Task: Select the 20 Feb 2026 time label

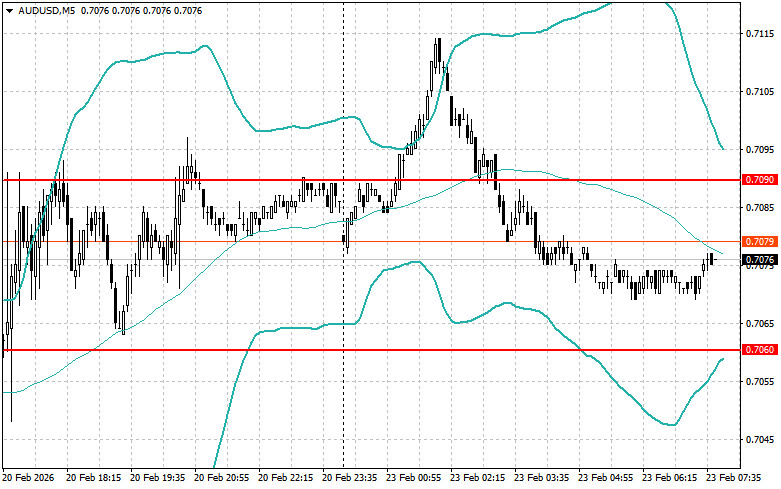Action: click(28, 478)
